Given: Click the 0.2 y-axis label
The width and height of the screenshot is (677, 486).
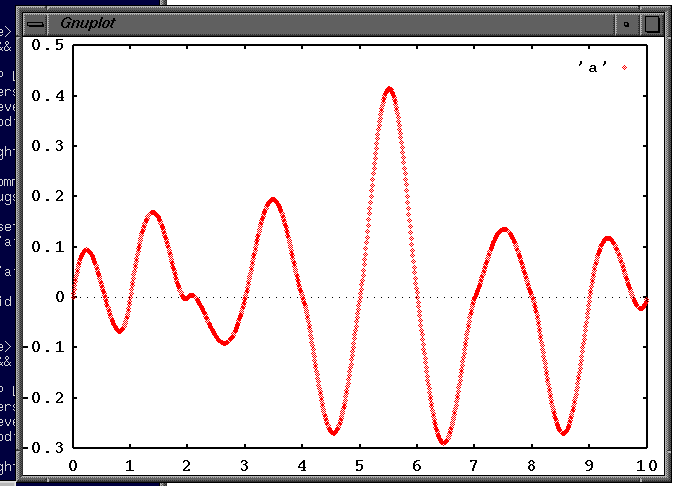Looking at the screenshot, I should pos(47,196).
